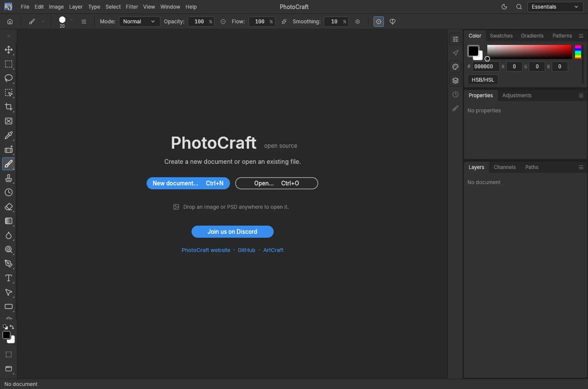The width and height of the screenshot is (588, 389).
Task: Select the Object Selection tool
Action: pos(9,92)
